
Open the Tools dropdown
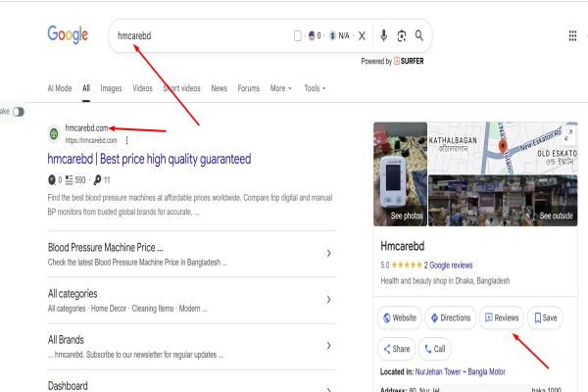(315, 88)
